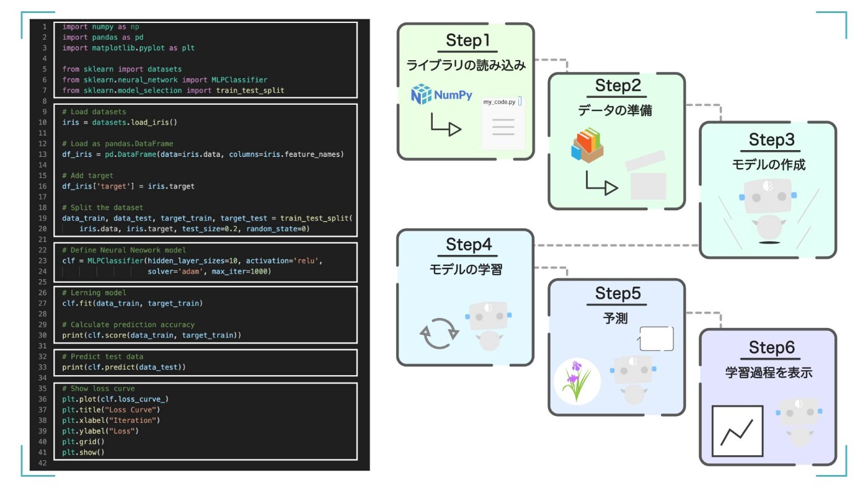Click the 'test_size=0.2, random_state=0' line
This screenshot has width=868, height=488.
[x=194, y=229]
